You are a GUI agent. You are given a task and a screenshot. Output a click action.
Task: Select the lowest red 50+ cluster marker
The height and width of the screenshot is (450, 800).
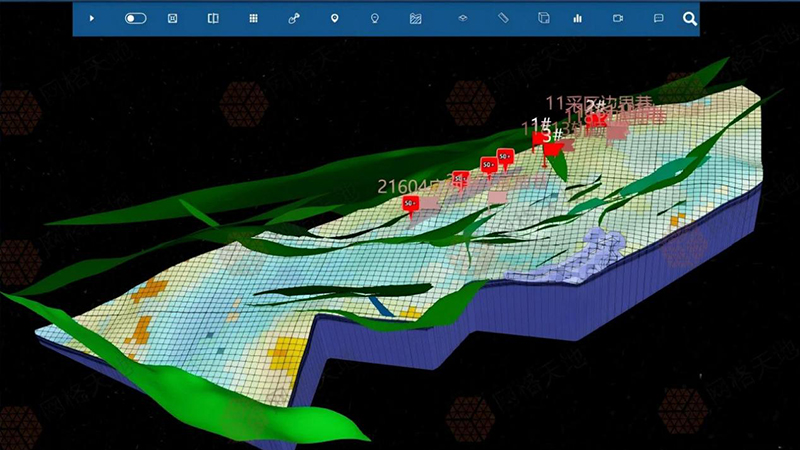[410, 205]
